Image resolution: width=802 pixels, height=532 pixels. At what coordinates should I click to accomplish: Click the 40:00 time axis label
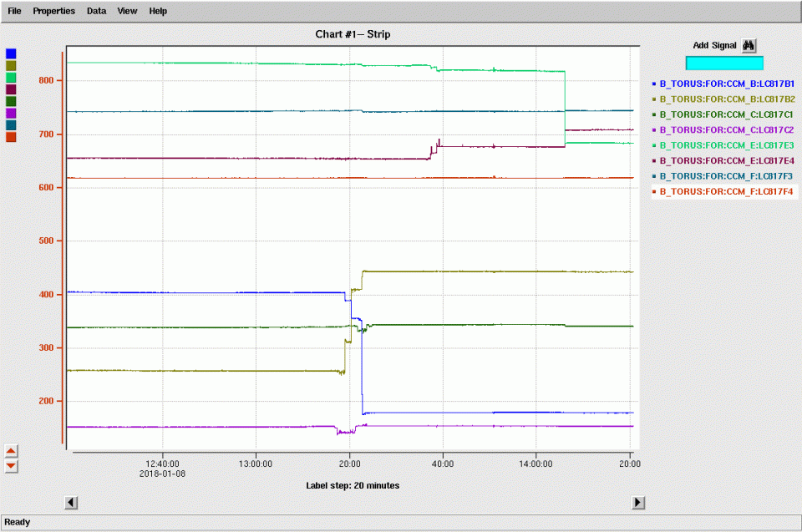point(443,464)
